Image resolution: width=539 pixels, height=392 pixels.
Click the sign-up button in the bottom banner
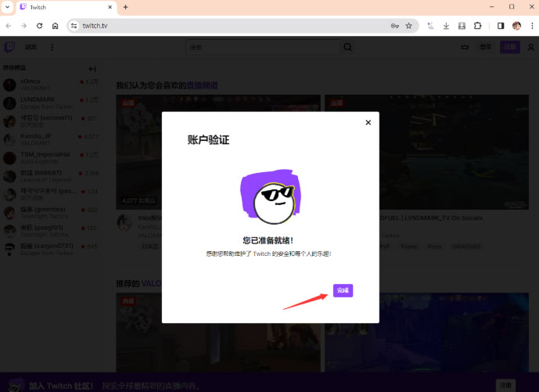point(505,385)
